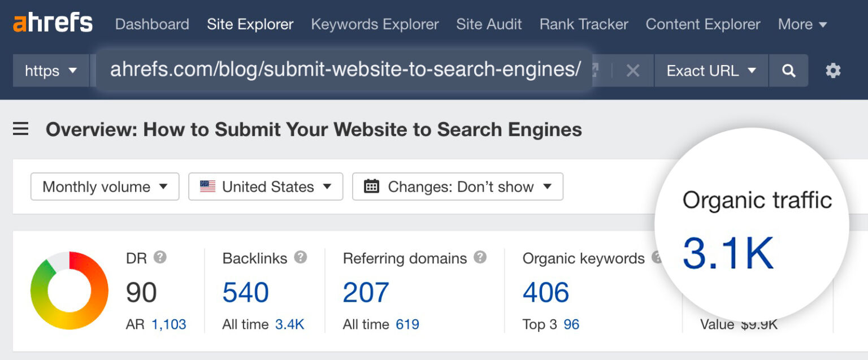The width and height of the screenshot is (868, 360).
Task: Open the Site Audit section
Action: [489, 24]
